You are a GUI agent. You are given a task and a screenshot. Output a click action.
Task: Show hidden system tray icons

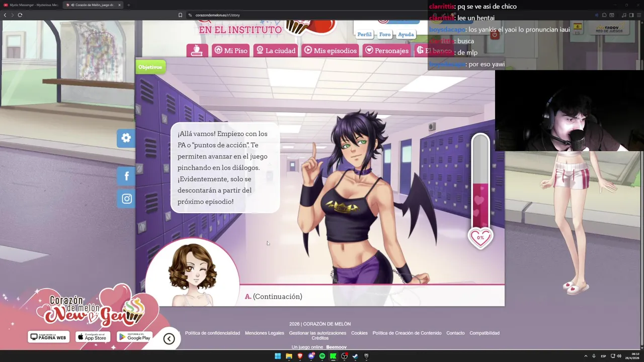tap(586, 356)
